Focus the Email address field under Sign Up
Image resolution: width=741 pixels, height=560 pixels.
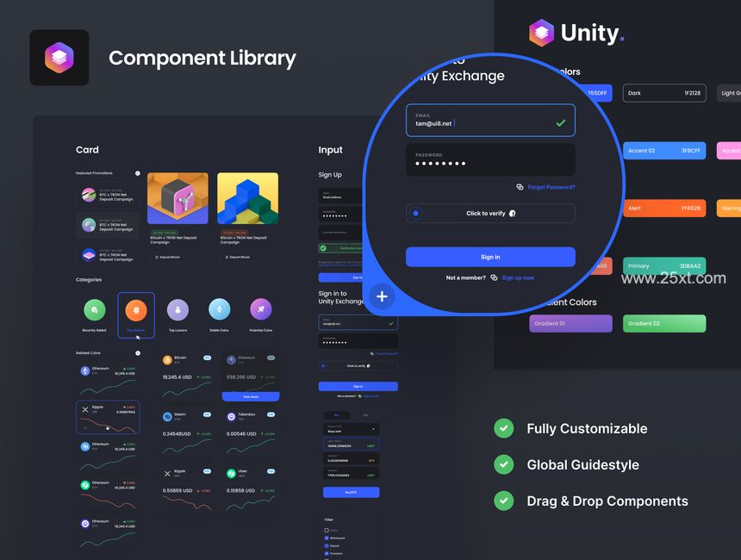341,196
